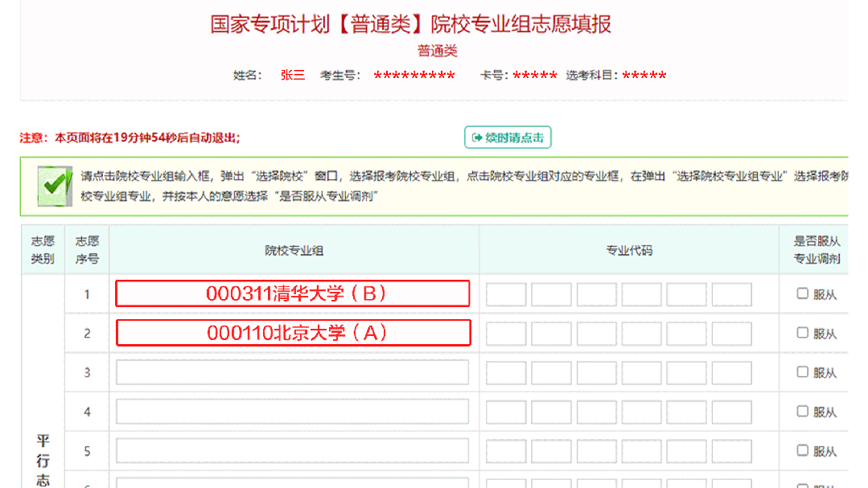Click the masked 考生号 value

pyautogui.click(x=413, y=74)
